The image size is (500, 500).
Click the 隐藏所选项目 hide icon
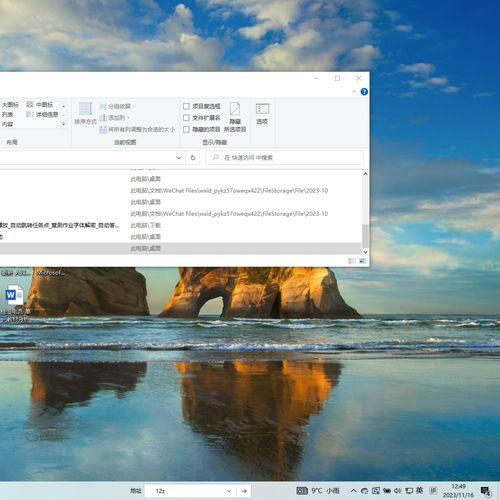point(235,117)
